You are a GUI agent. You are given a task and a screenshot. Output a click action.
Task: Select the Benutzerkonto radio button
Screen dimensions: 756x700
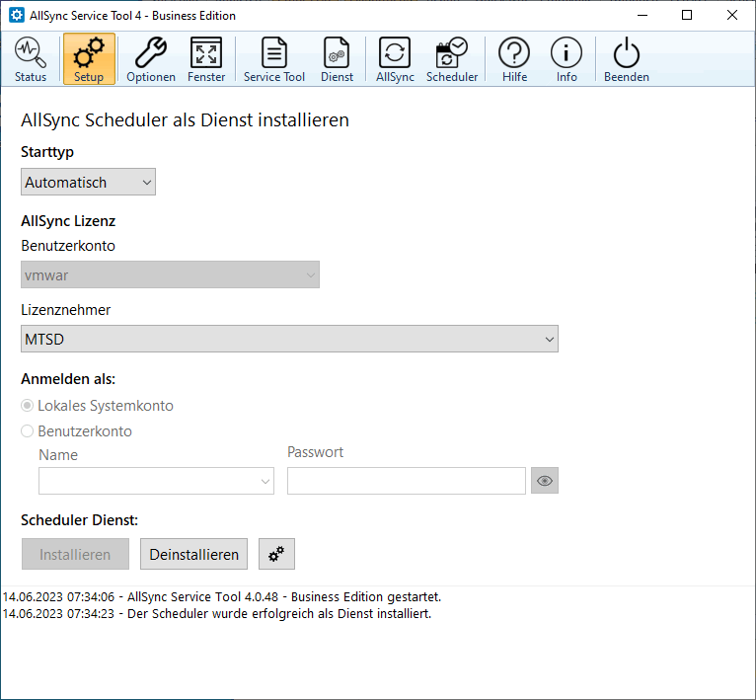tap(28, 431)
